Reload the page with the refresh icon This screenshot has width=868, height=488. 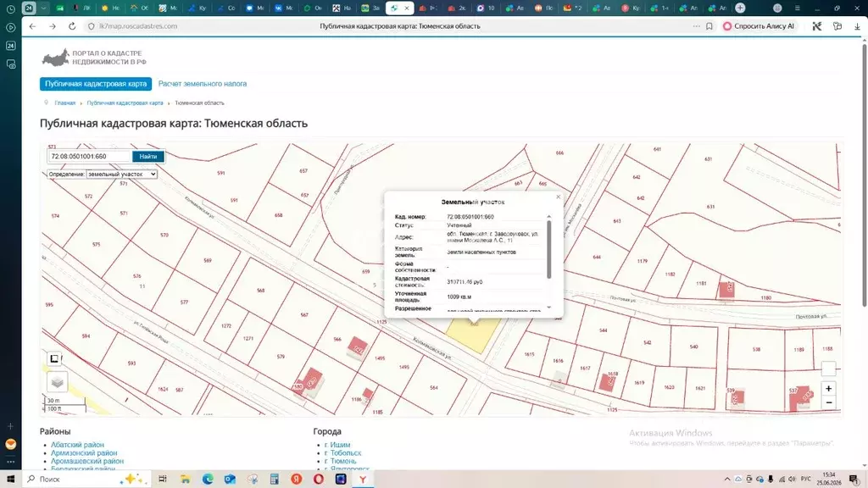72,26
